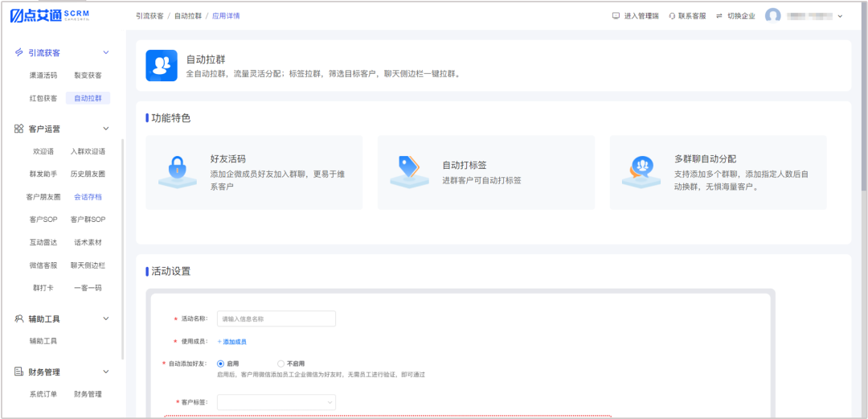Collapse the 辅助工具 menu section
This screenshot has height=419, width=868.
click(x=106, y=318)
